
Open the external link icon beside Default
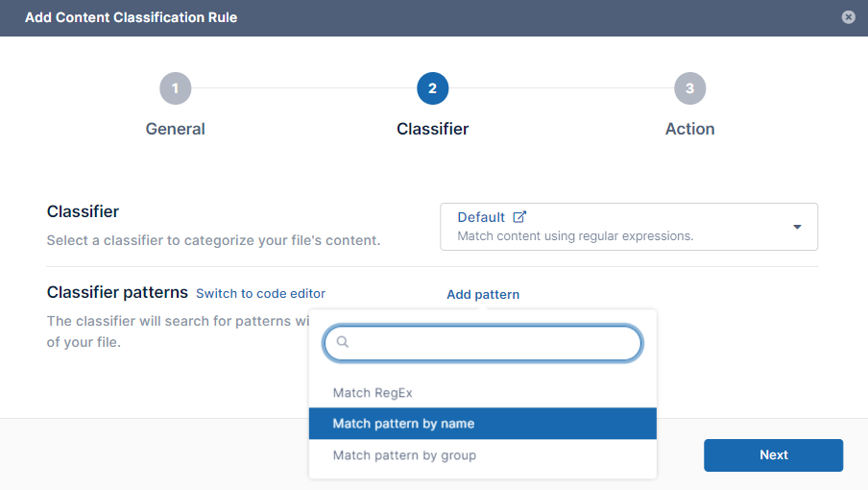[519, 217]
